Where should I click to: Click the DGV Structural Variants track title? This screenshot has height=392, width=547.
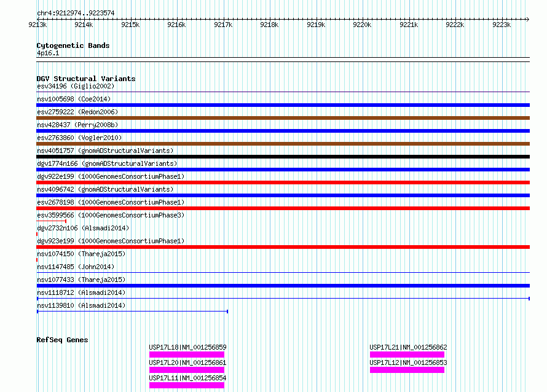coord(86,79)
